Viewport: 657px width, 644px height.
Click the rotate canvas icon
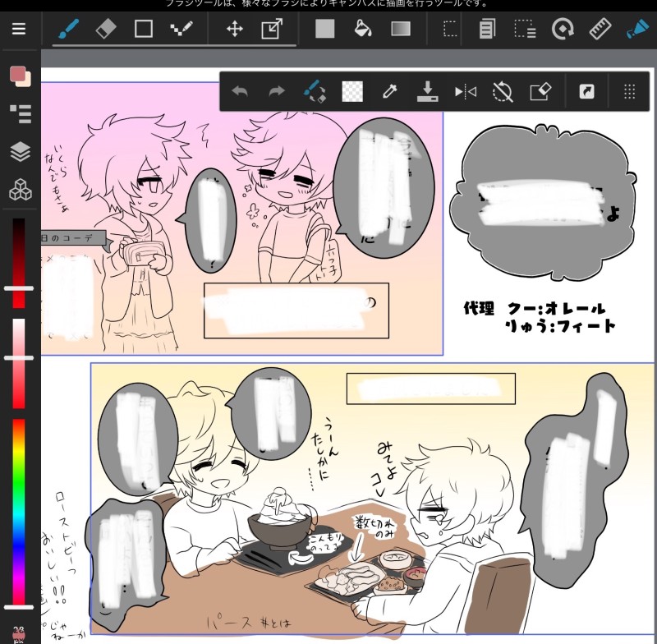point(563,30)
